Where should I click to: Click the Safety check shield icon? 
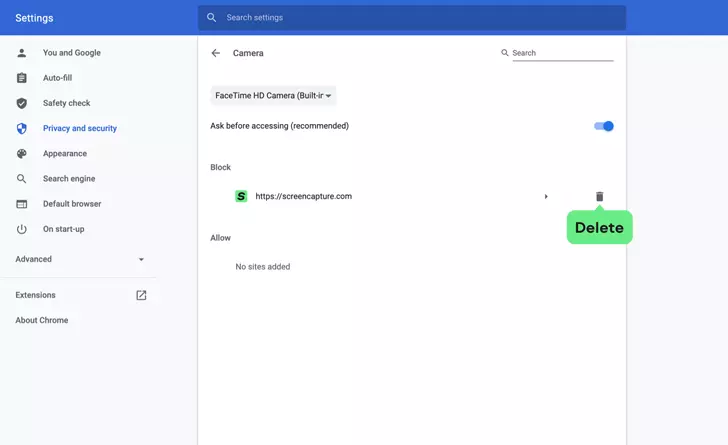[x=21, y=103]
